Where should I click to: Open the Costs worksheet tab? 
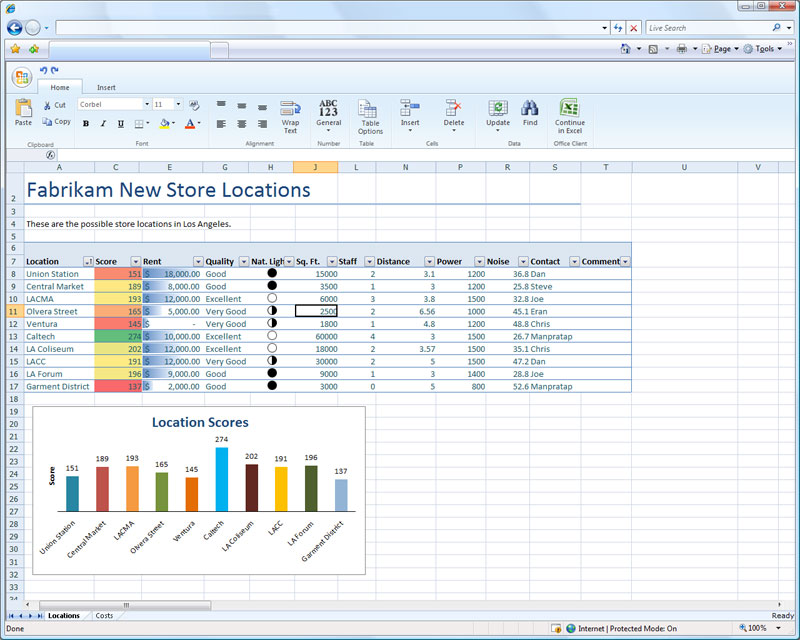(x=104, y=616)
